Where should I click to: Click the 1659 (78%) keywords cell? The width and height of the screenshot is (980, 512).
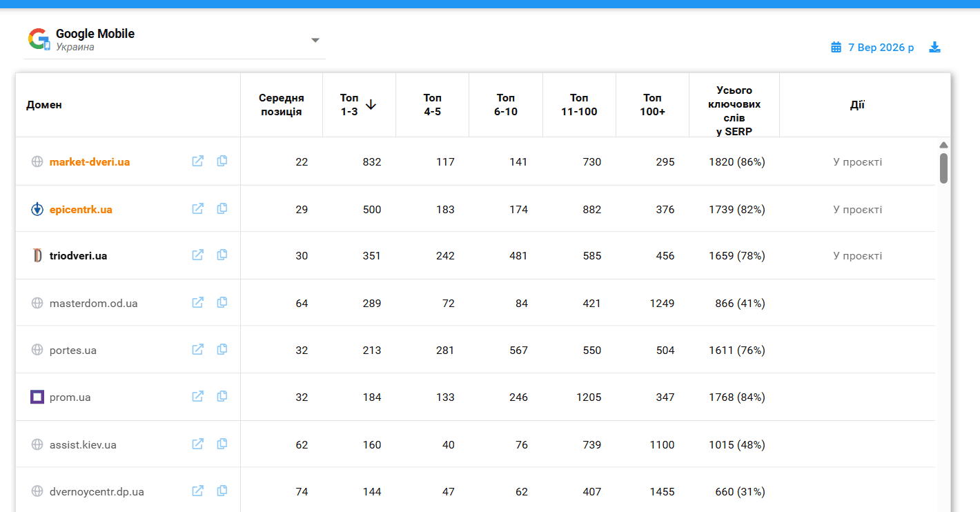pos(737,256)
